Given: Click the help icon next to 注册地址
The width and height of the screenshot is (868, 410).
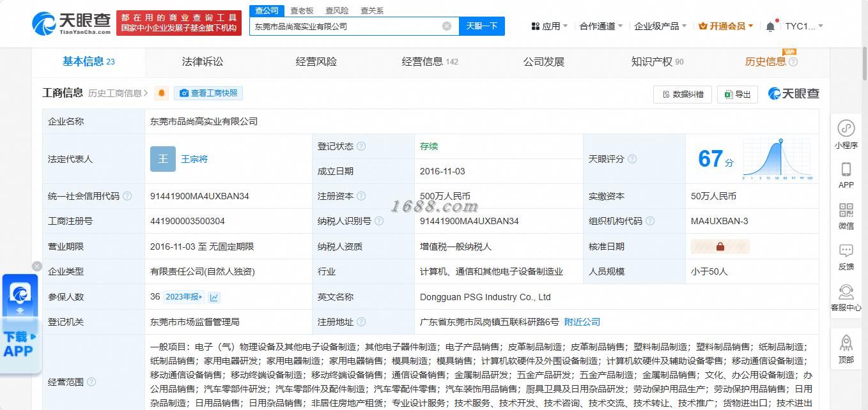Looking at the screenshot, I should [x=361, y=322].
